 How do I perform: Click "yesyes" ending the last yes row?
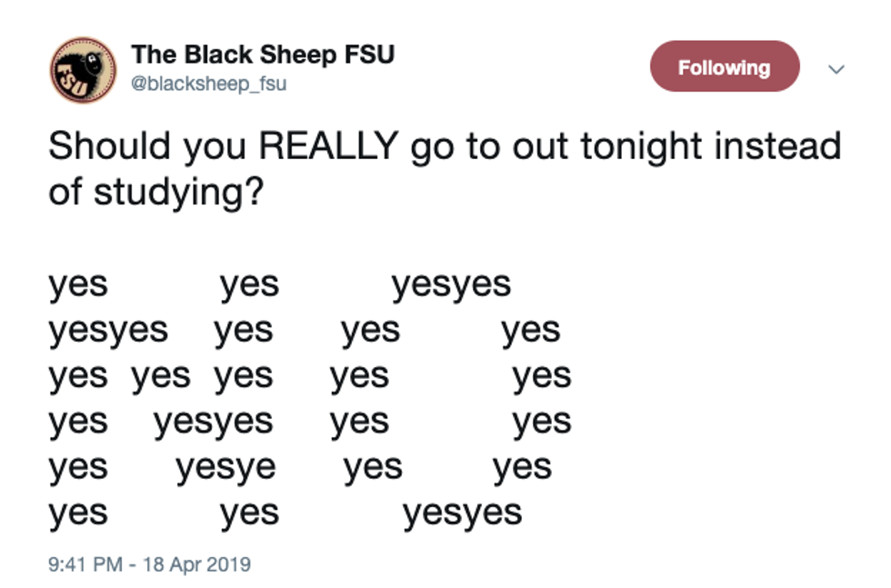(x=463, y=513)
